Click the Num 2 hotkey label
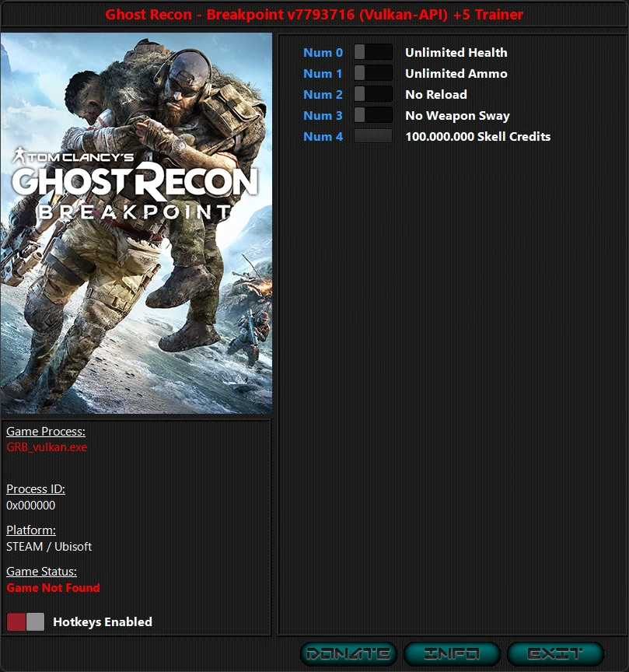629x672 pixels. coord(323,94)
